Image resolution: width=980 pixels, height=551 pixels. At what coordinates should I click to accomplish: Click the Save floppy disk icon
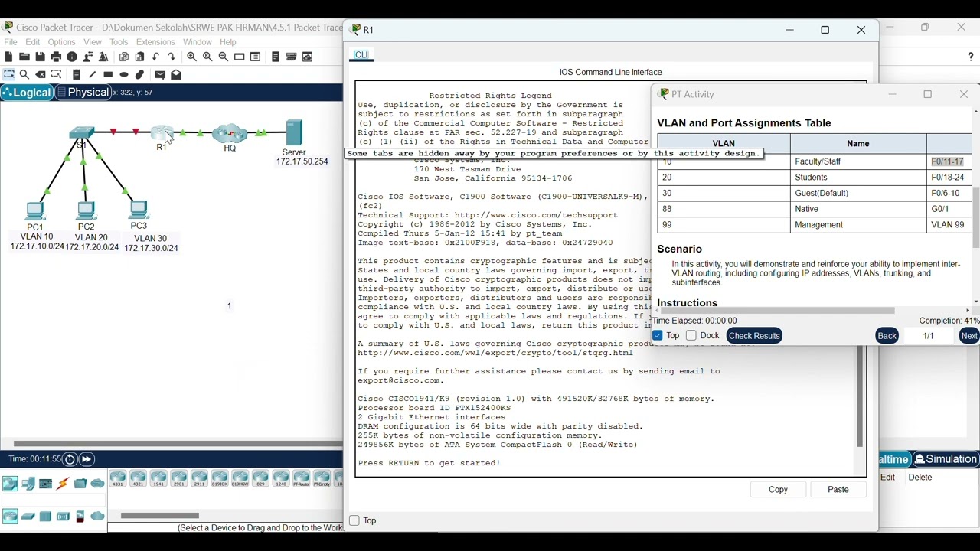(x=41, y=57)
